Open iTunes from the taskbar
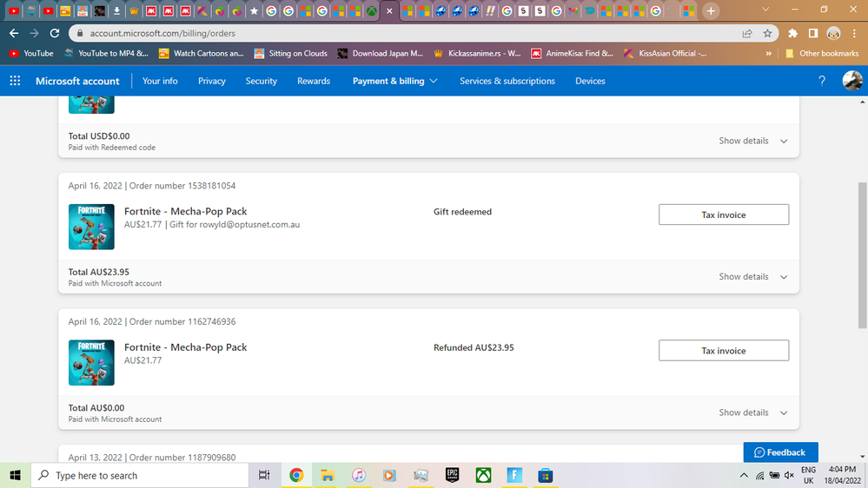The height and width of the screenshot is (488, 868). coord(358,475)
